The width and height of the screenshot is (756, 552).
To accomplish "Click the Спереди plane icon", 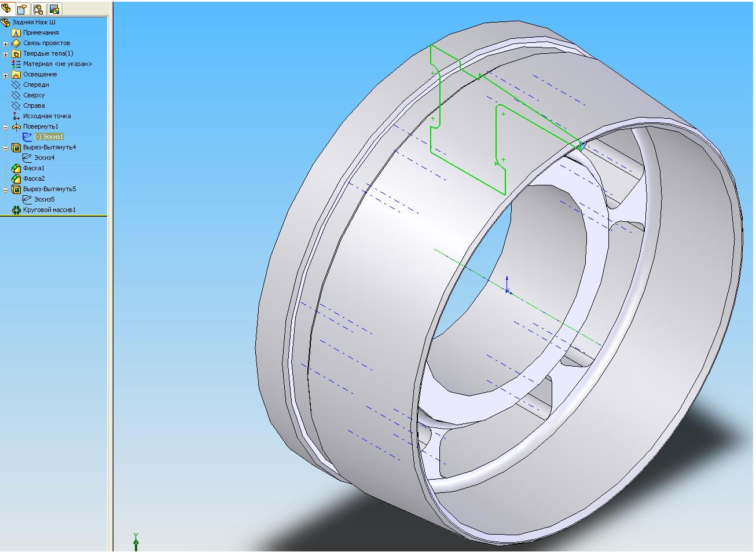I will coord(16,85).
